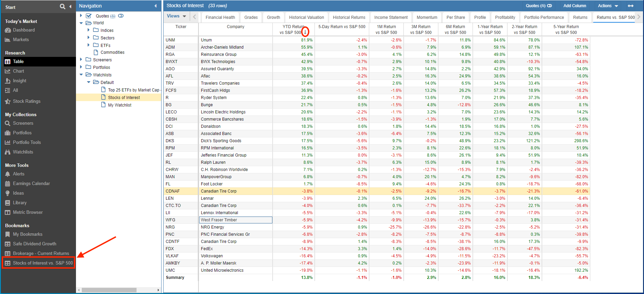Image resolution: width=644 pixels, height=294 pixels.
Task: Expand the Indices folder arrow
Action: 89,30
